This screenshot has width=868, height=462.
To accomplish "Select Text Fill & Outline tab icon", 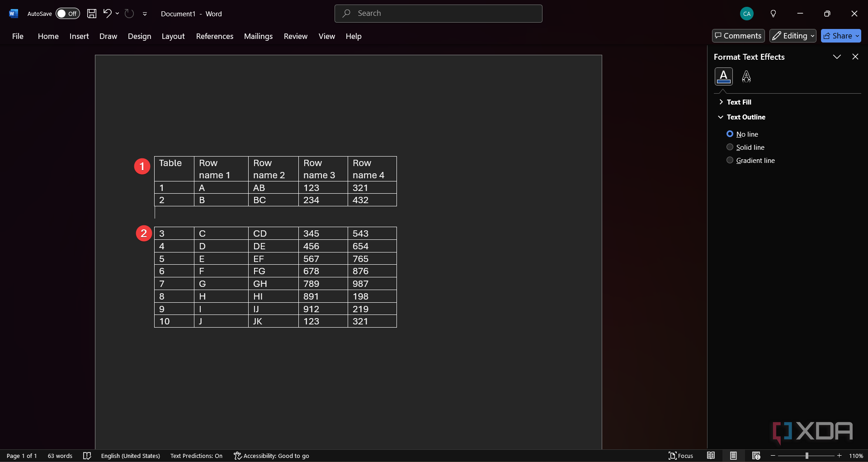I will (x=723, y=76).
